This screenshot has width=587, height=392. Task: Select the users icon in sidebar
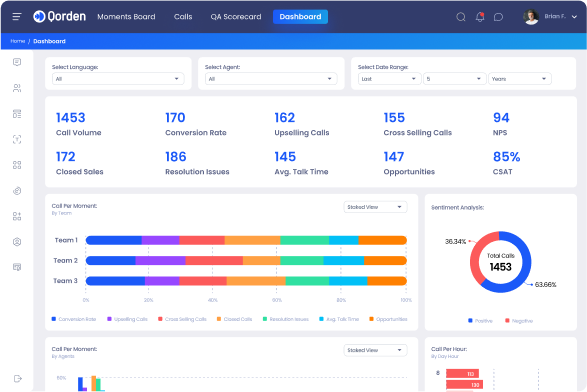[17, 88]
